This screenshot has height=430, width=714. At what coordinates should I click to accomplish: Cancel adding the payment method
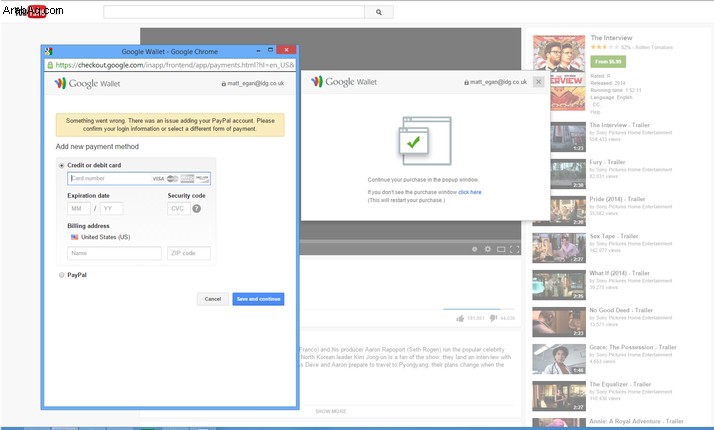pyautogui.click(x=213, y=299)
